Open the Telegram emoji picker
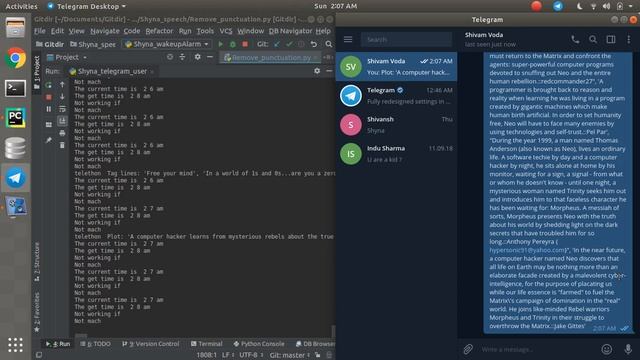 click(607, 349)
